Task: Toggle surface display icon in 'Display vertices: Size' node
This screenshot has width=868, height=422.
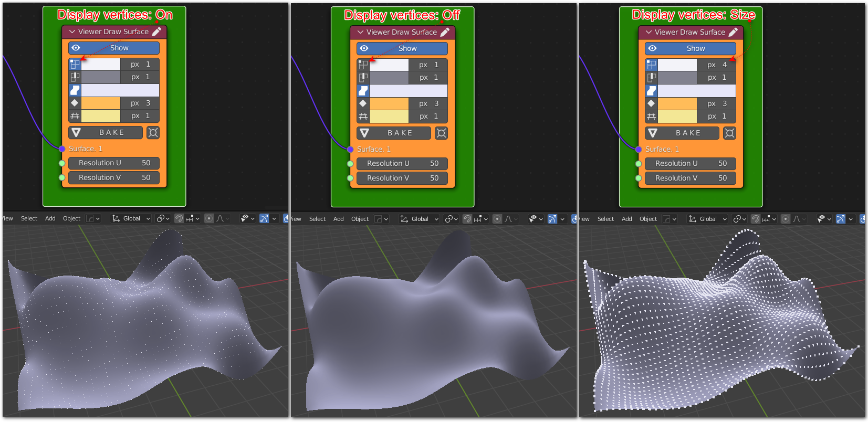Action: pyautogui.click(x=652, y=90)
